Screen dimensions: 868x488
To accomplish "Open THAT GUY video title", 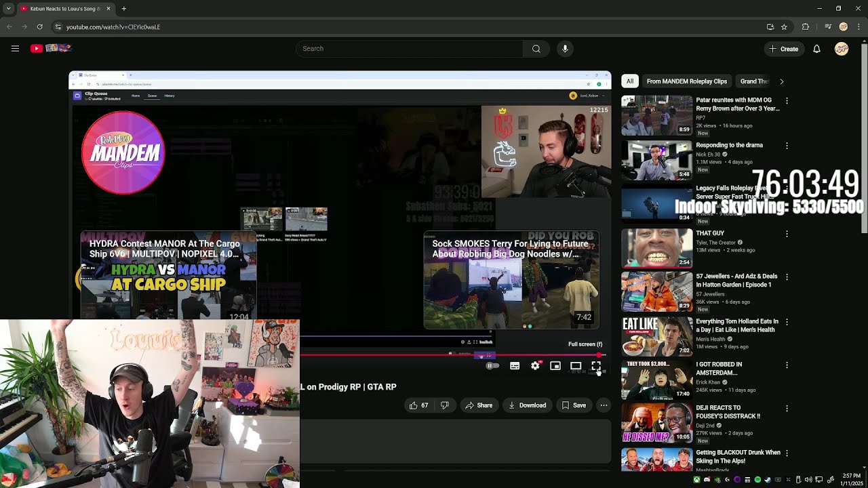I will 710,233.
